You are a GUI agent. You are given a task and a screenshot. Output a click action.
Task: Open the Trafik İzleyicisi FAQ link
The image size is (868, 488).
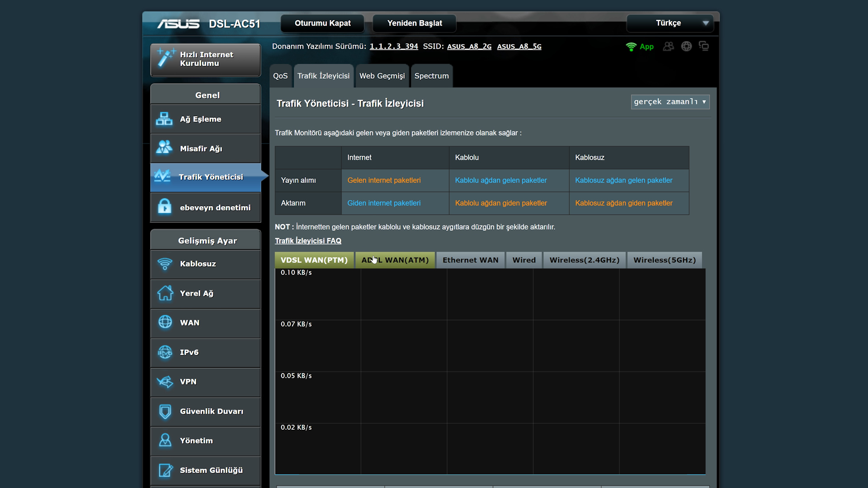click(307, 241)
